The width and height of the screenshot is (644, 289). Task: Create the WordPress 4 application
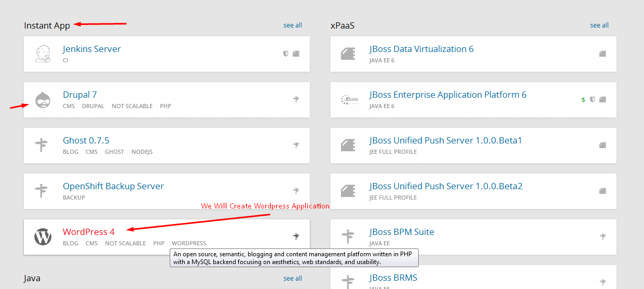(x=89, y=232)
